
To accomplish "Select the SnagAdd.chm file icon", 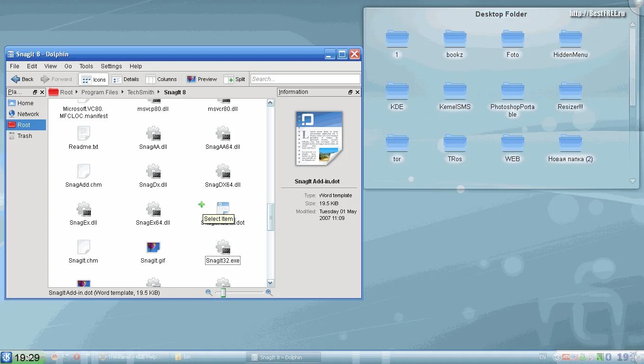I will [x=83, y=172].
